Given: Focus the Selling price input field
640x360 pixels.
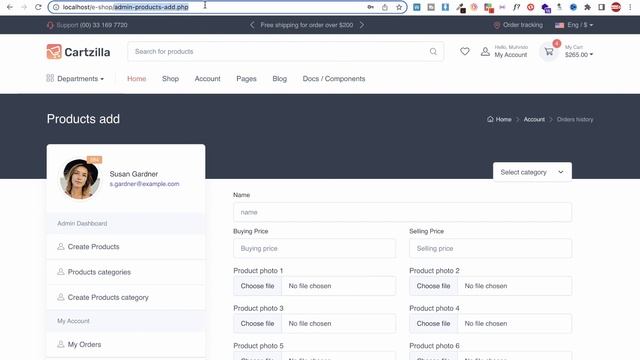Looking at the screenshot, I should pyautogui.click(x=491, y=248).
